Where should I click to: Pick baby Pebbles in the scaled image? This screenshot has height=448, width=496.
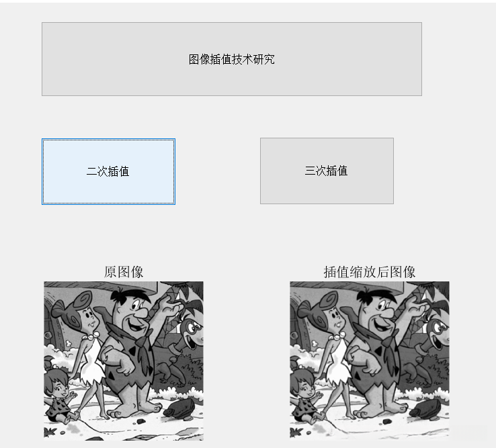coord(304,392)
